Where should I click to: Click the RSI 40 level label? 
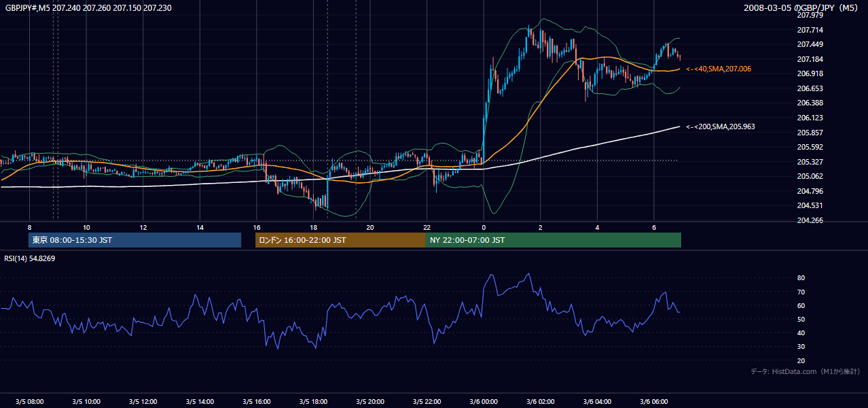[801, 333]
